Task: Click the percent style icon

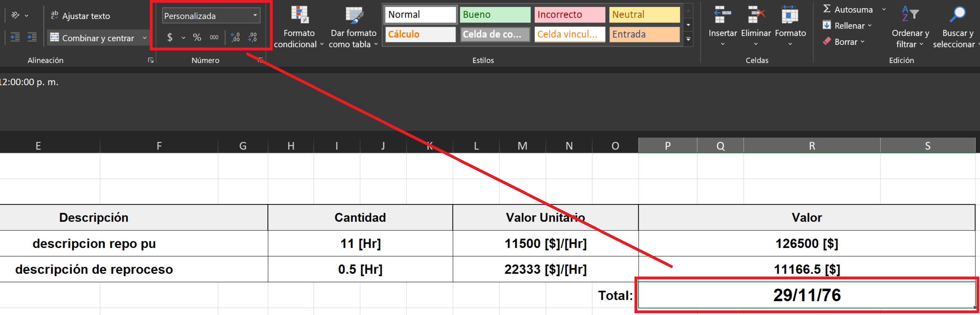Action: [x=197, y=37]
